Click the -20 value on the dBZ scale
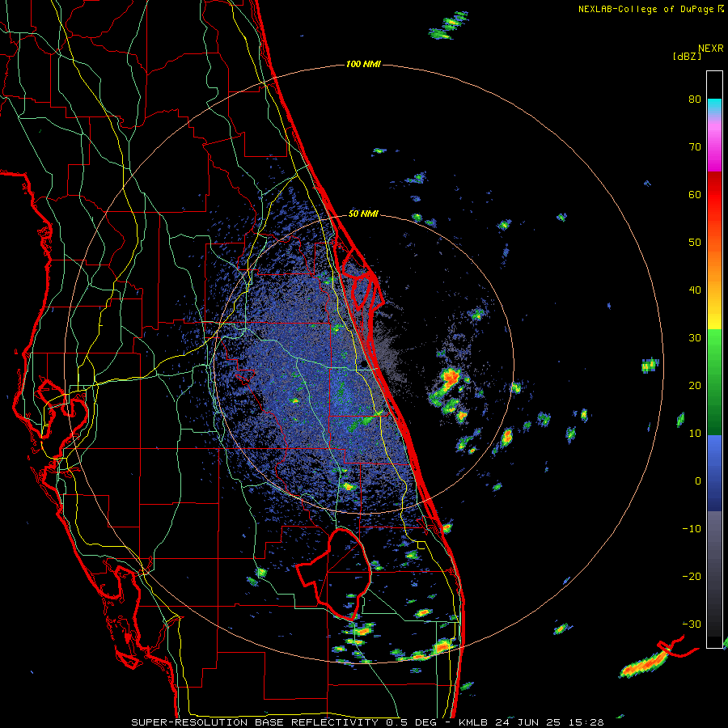 click(x=692, y=577)
